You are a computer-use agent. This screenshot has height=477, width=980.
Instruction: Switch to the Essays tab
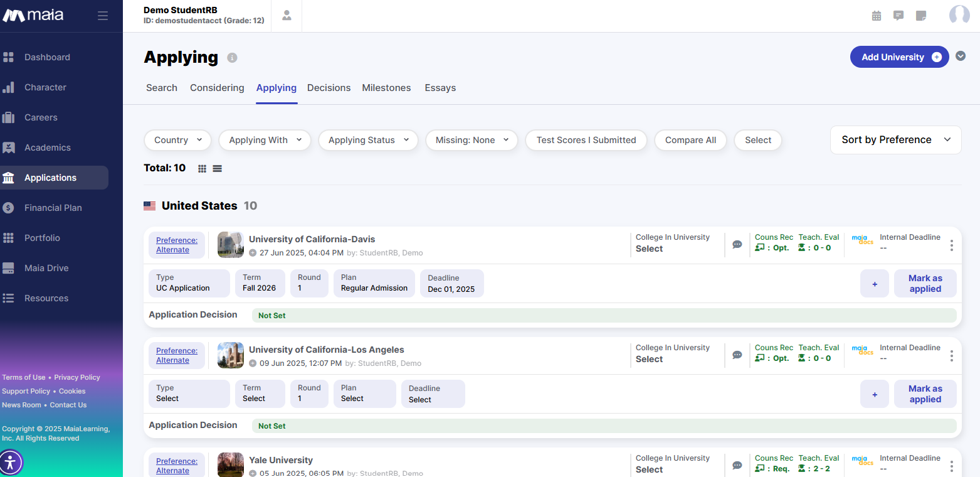(x=440, y=88)
